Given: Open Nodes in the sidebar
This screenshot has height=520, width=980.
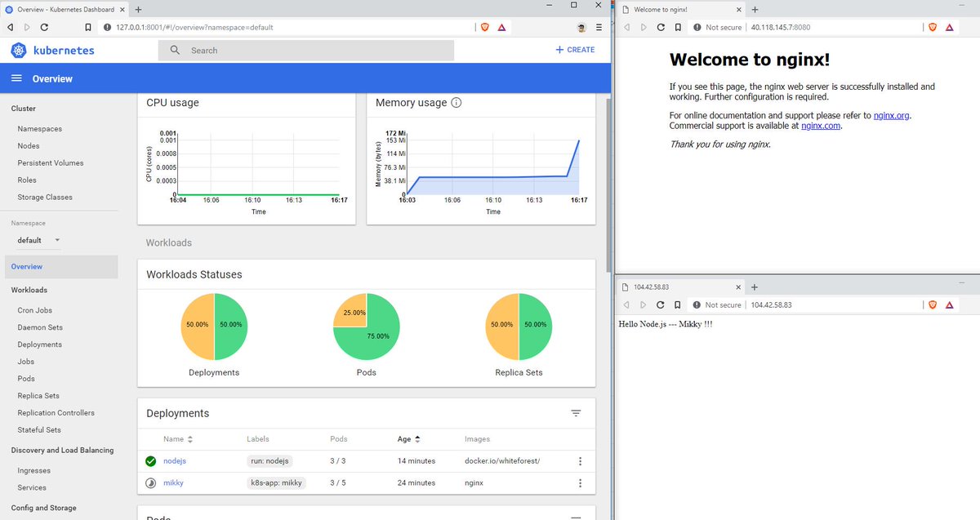Looking at the screenshot, I should tap(29, 146).
